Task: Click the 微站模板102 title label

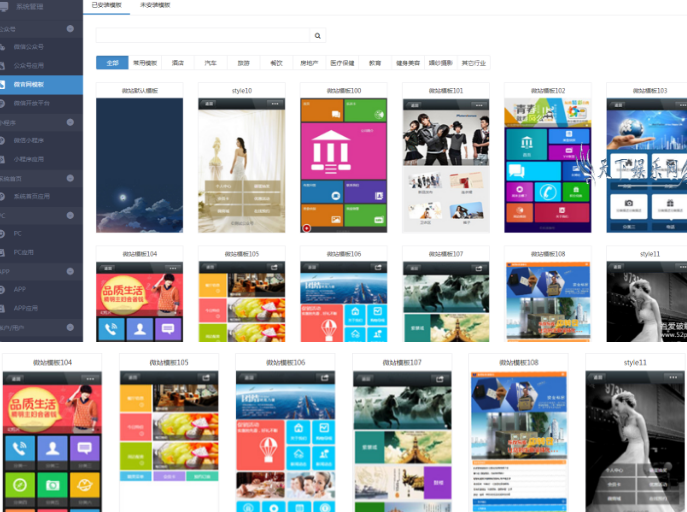Action: pyautogui.click(x=548, y=91)
